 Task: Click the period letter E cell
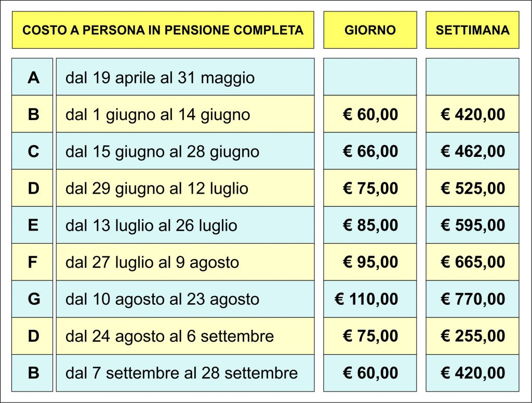point(32,225)
